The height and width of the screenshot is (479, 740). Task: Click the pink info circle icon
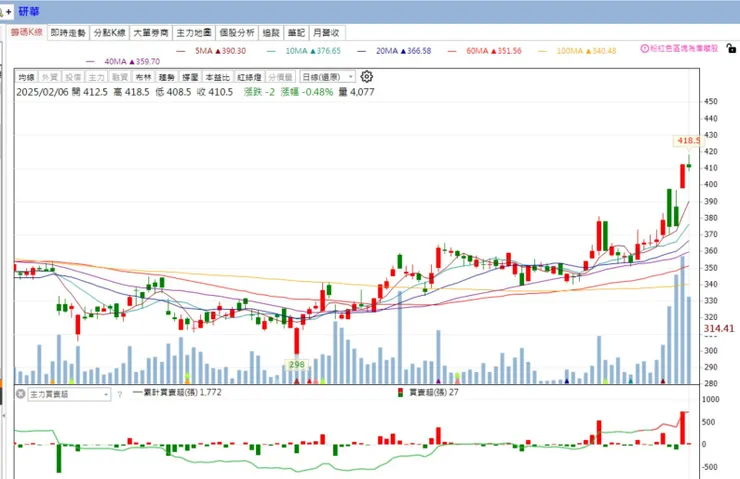[645, 48]
